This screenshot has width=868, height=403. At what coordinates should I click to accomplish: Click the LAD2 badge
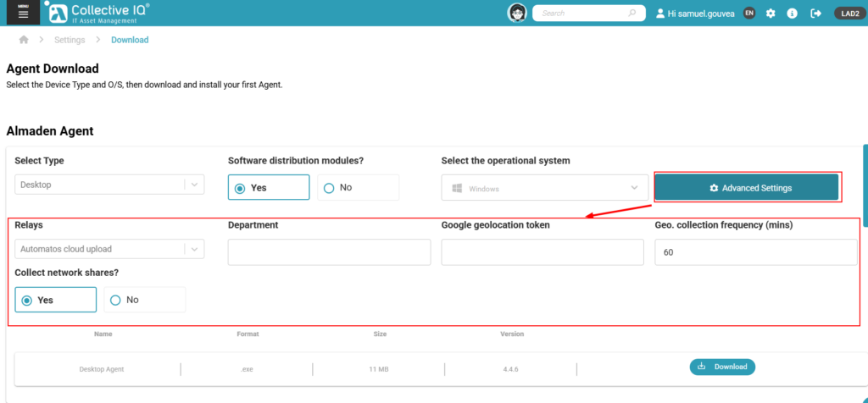(849, 14)
